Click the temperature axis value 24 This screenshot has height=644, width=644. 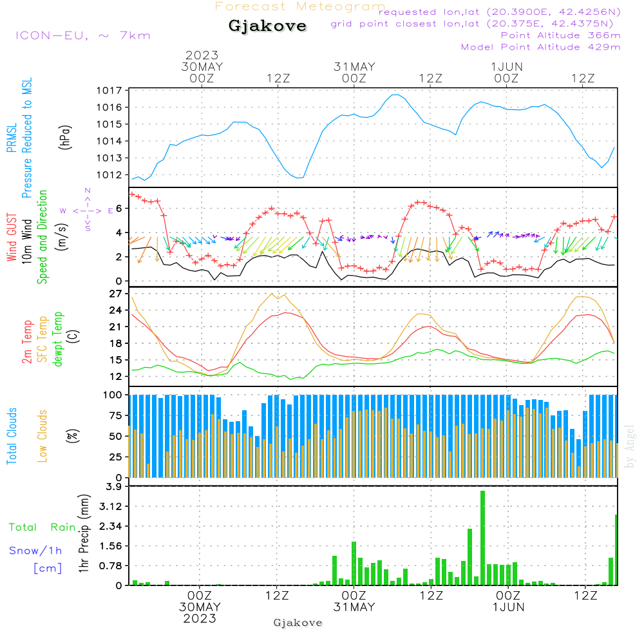pos(116,310)
